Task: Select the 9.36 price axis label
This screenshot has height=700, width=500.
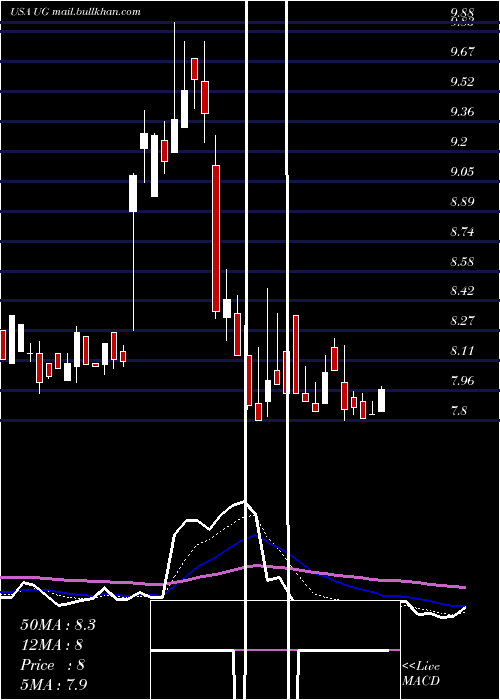Action: pos(462,112)
